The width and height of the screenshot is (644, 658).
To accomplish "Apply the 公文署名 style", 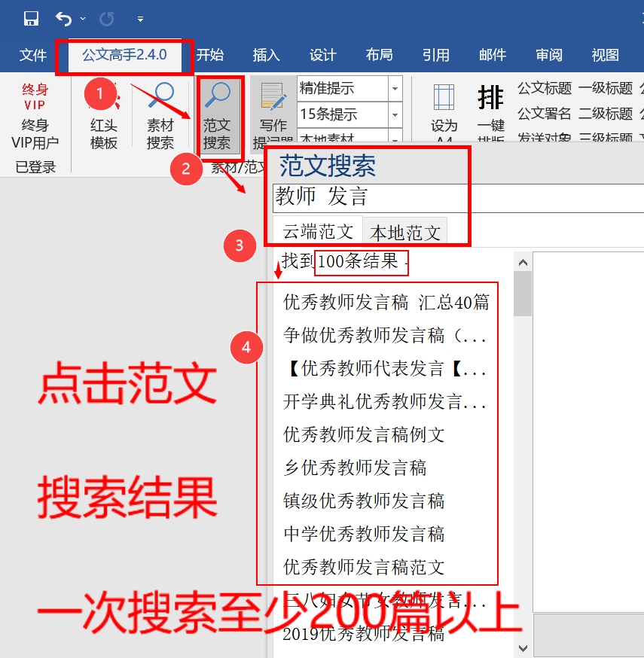I will pos(545,113).
